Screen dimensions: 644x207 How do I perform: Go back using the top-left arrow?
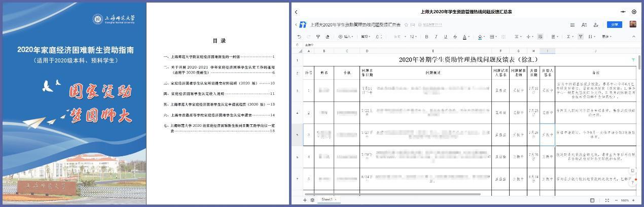tap(296, 12)
